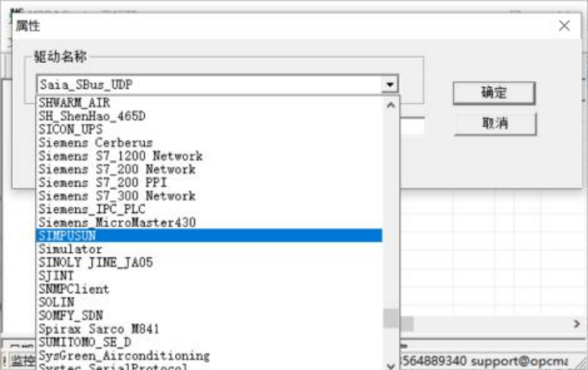Image resolution: width=588 pixels, height=370 pixels.
Task: Select Spirax Sarco M841 driver
Action: click(209, 328)
